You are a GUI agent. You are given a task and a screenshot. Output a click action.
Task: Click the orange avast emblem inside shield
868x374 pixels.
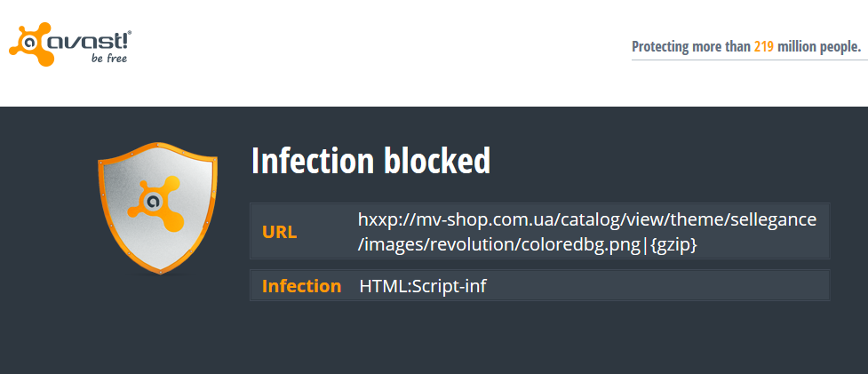[155, 203]
